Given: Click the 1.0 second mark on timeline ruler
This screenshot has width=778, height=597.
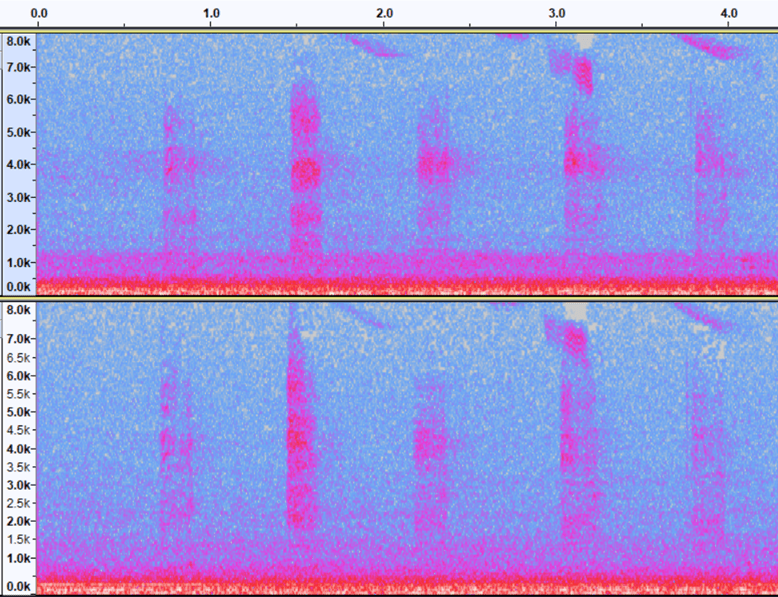Looking at the screenshot, I should coord(211,13).
